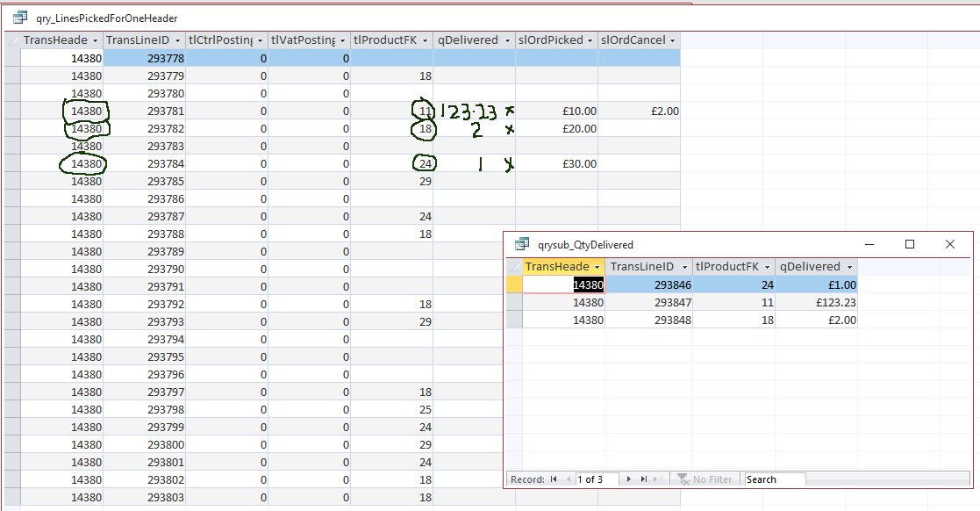Open slOrdPicked column filter dropdown
The height and width of the screenshot is (511, 980).
(x=590, y=40)
